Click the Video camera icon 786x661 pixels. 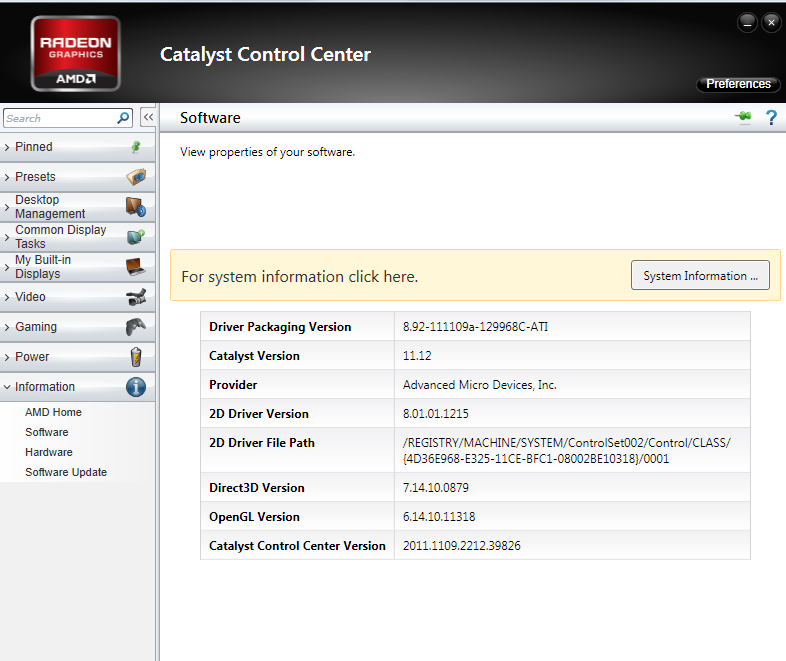point(136,297)
